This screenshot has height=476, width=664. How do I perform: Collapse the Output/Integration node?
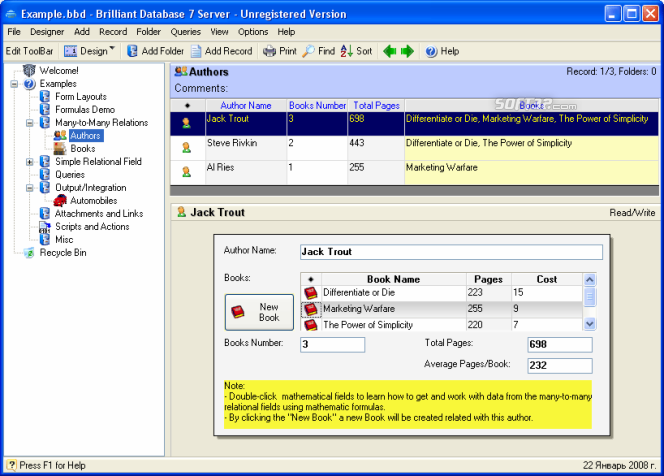30,188
